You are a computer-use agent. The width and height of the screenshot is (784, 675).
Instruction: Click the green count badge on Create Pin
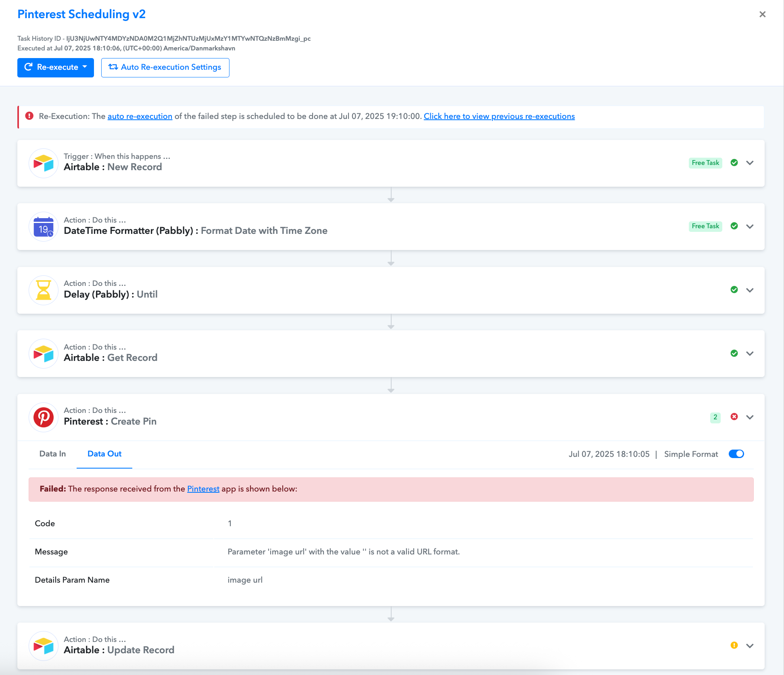[715, 417]
